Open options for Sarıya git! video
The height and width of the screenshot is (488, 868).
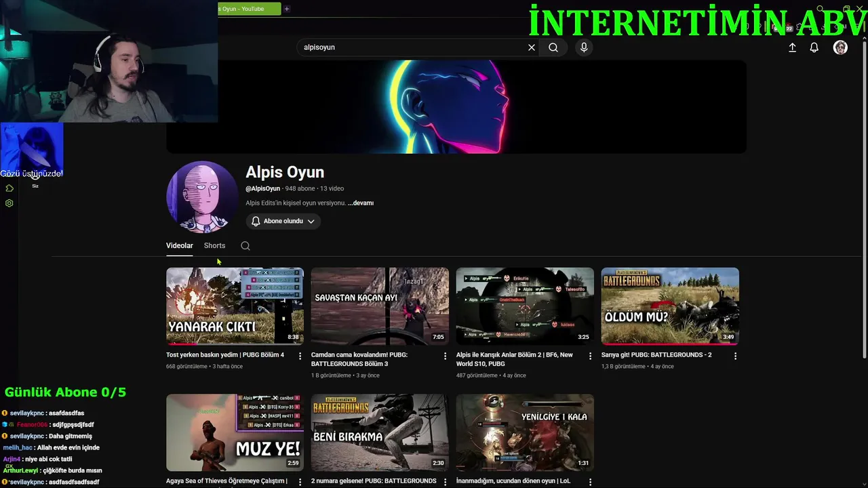click(735, 356)
